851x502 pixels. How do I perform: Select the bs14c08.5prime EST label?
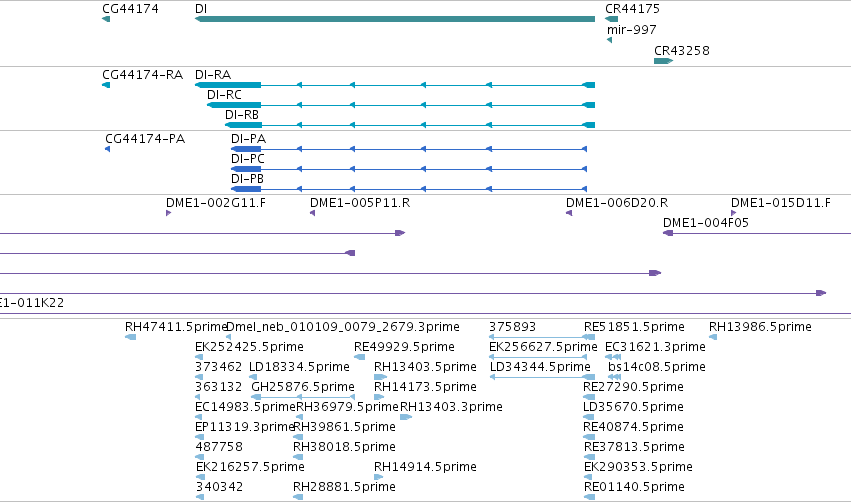(657, 367)
